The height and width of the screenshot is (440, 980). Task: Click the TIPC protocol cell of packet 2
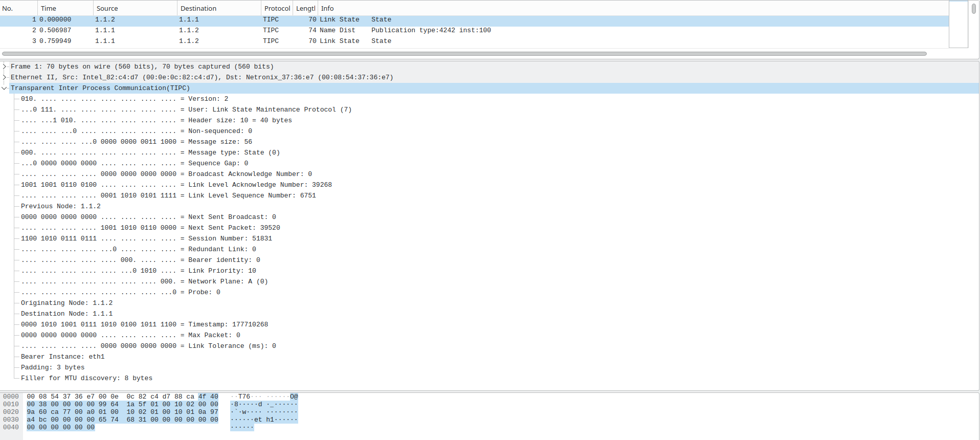pos(271,30)
